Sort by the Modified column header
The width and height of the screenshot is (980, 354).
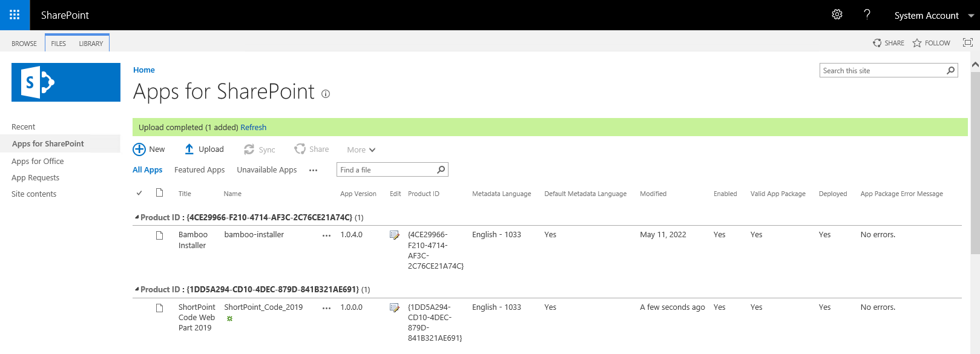(x=653, y=194)
